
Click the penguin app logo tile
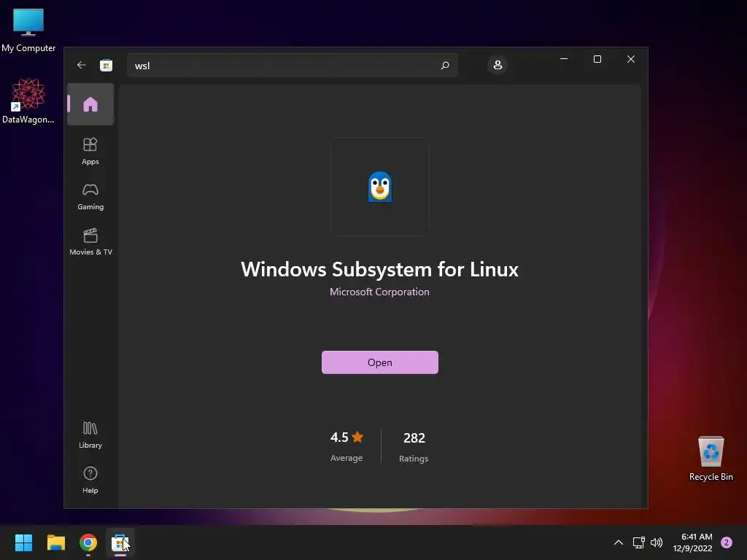point(379,187)
